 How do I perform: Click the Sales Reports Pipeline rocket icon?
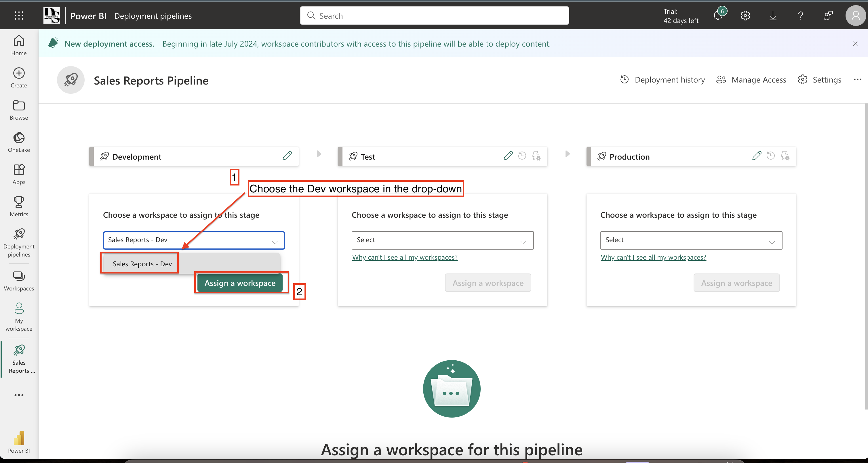point(71,80)
